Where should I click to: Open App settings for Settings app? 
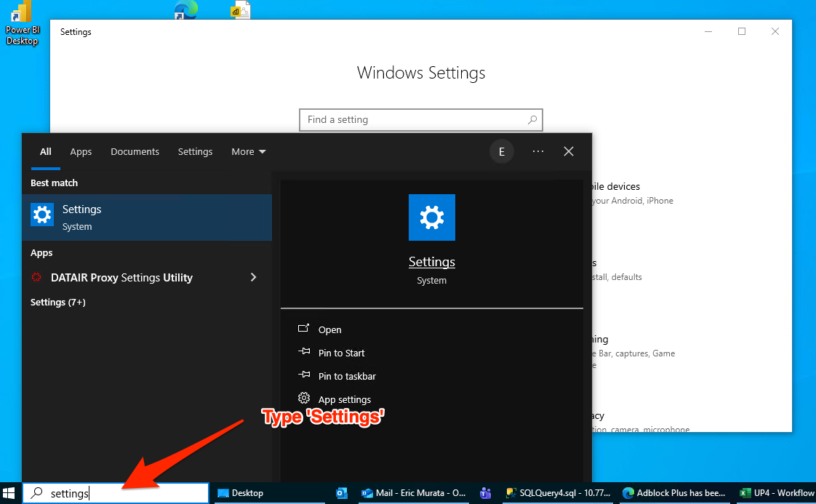(344, 399)
